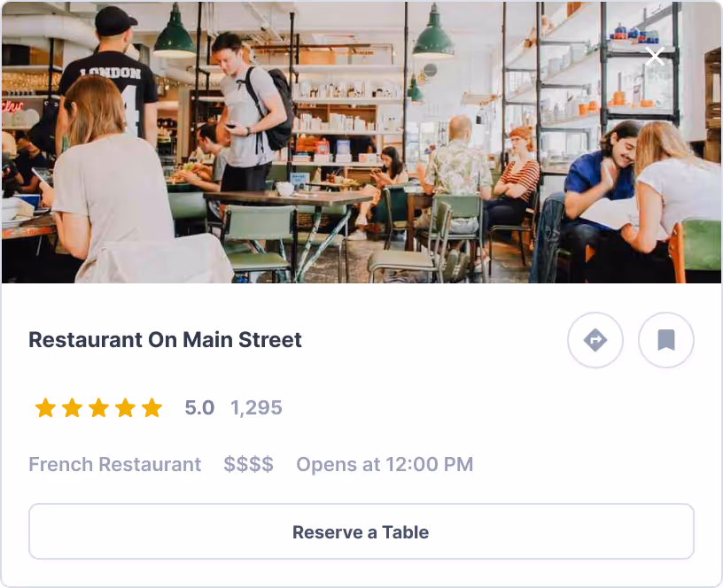
Task: Click the French Restaurant category label
Action: [x=115, y=464]
